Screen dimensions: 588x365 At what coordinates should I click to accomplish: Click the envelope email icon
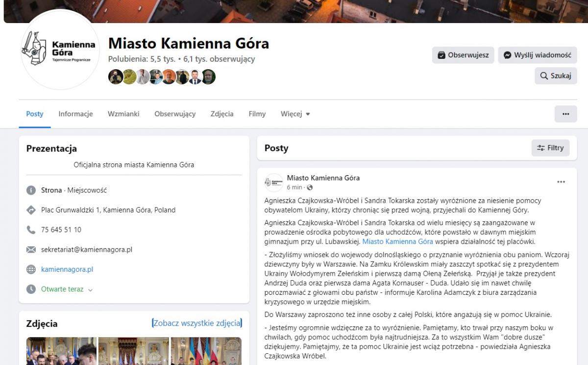[31, 249]
